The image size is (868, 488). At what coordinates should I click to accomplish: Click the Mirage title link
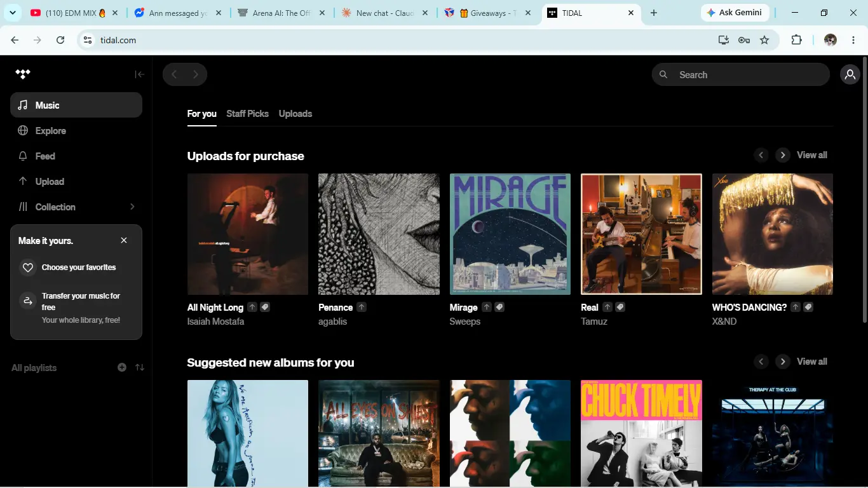click(464, 308)
